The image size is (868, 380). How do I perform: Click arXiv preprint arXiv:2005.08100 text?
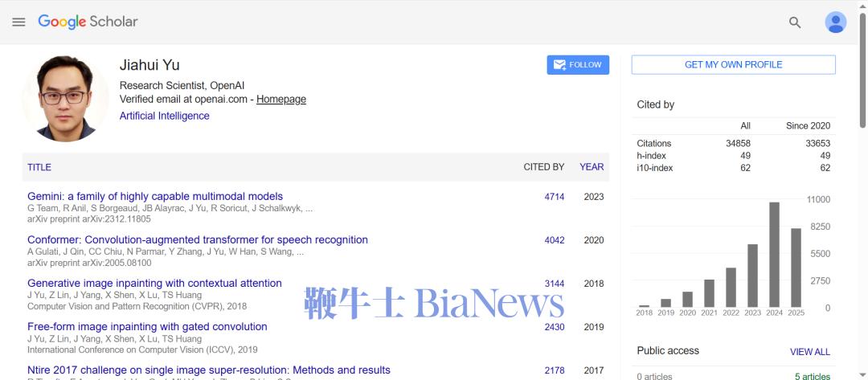[89, 263]
